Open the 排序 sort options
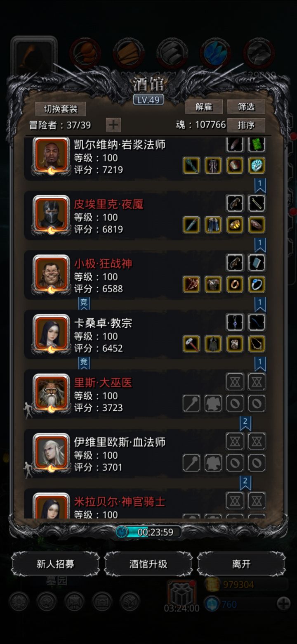The height and width of the screenshot is (644, 297). pos(246,125)
